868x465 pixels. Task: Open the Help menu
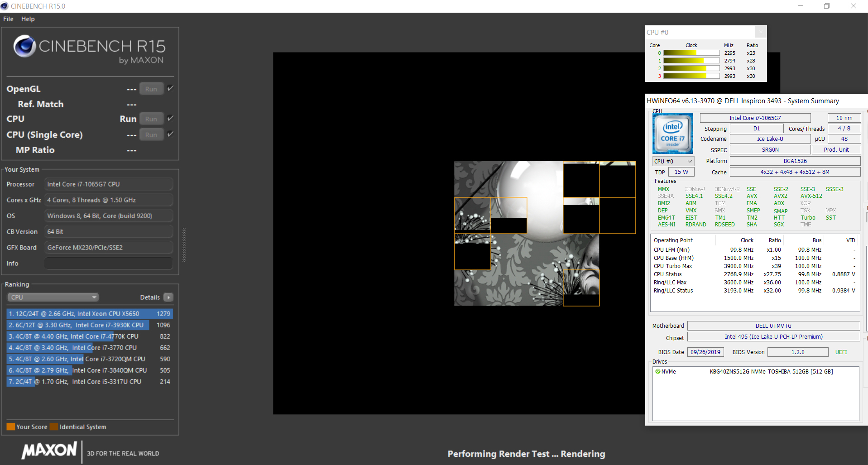click(x=28, y=19)
